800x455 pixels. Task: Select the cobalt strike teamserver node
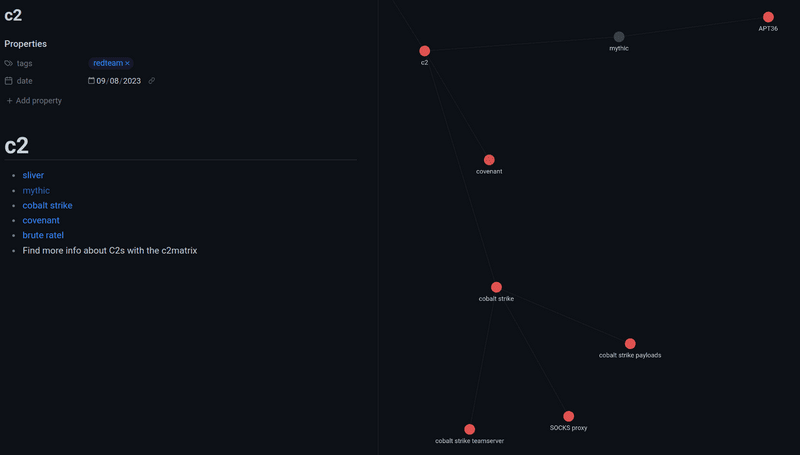point(469,429)
